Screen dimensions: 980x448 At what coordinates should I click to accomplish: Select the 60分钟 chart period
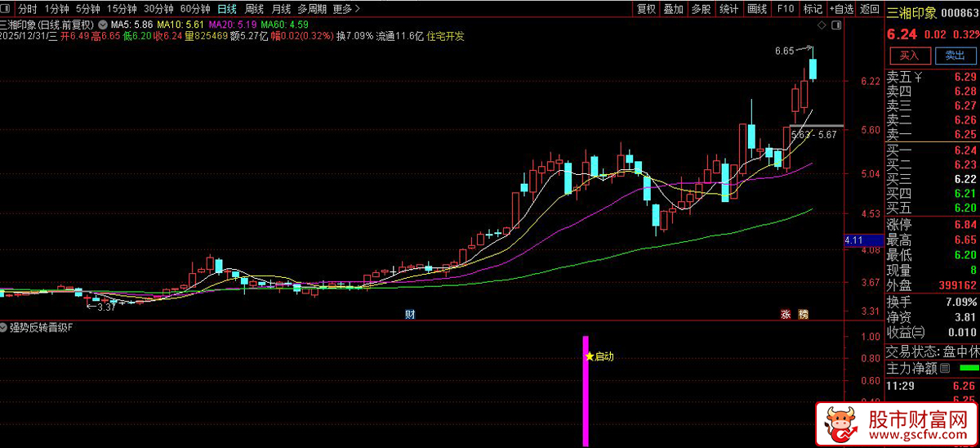195,9
